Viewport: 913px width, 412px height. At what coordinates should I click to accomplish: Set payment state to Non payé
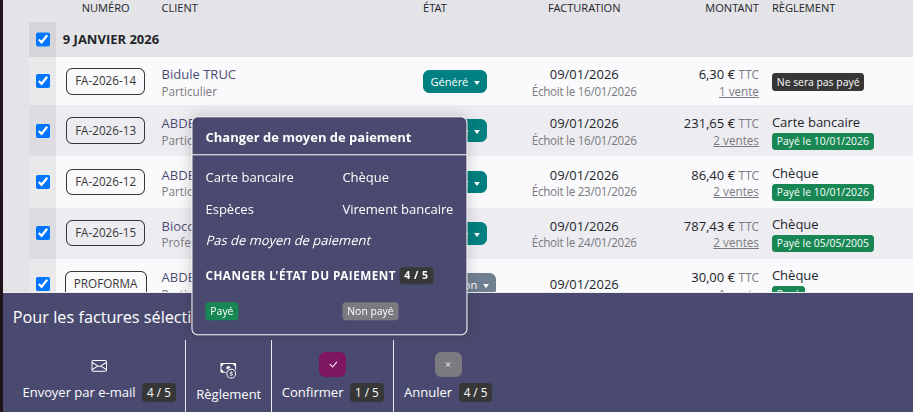point(370,311)
